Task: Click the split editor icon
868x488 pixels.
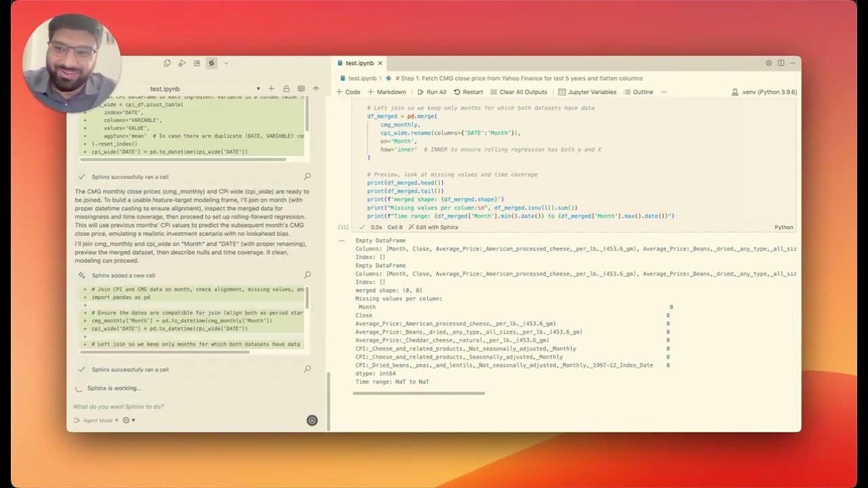Action: [x=781, y=63]
